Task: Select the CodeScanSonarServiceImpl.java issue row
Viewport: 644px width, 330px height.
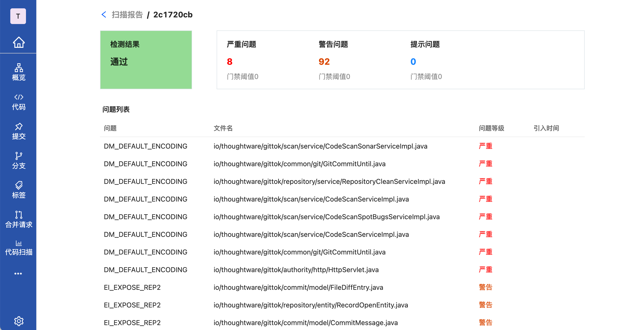Action: (320, 146)
